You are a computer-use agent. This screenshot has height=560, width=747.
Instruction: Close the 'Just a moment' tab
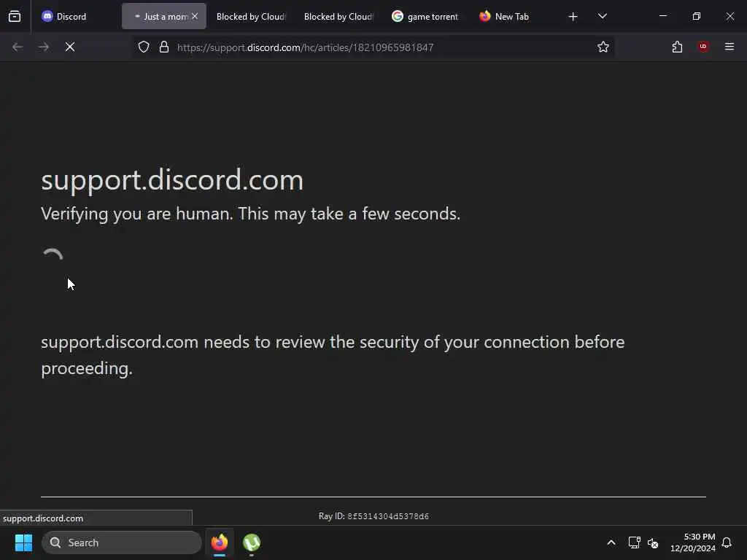click(x=195, y=16)
